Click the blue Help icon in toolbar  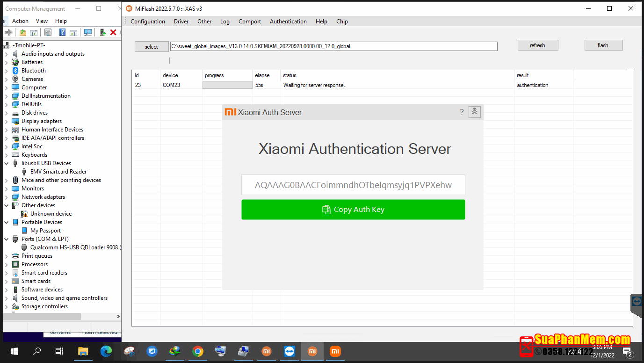tap(62, 32)
